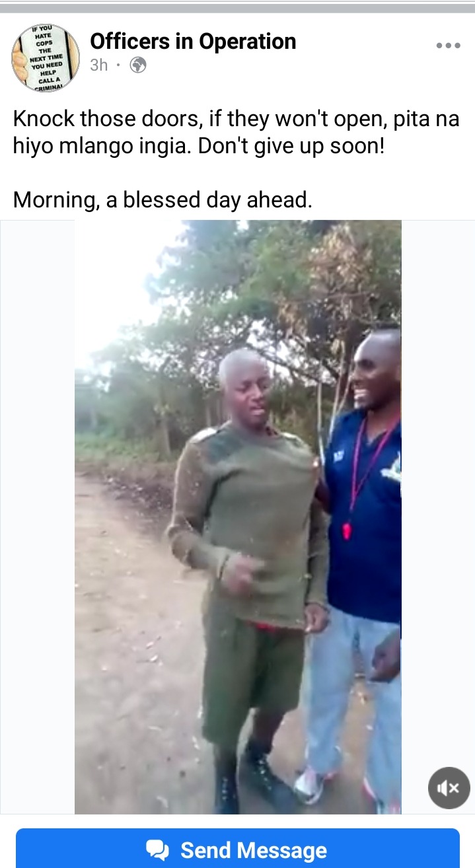
Task: Tap the chat bubble icon on Send Message
Action: 159,850
